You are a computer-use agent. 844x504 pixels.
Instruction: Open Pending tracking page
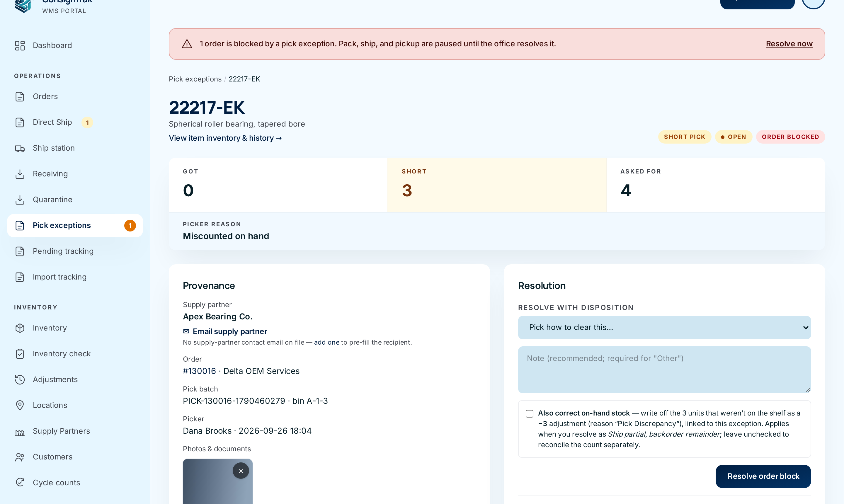click(x=75, y=251)
